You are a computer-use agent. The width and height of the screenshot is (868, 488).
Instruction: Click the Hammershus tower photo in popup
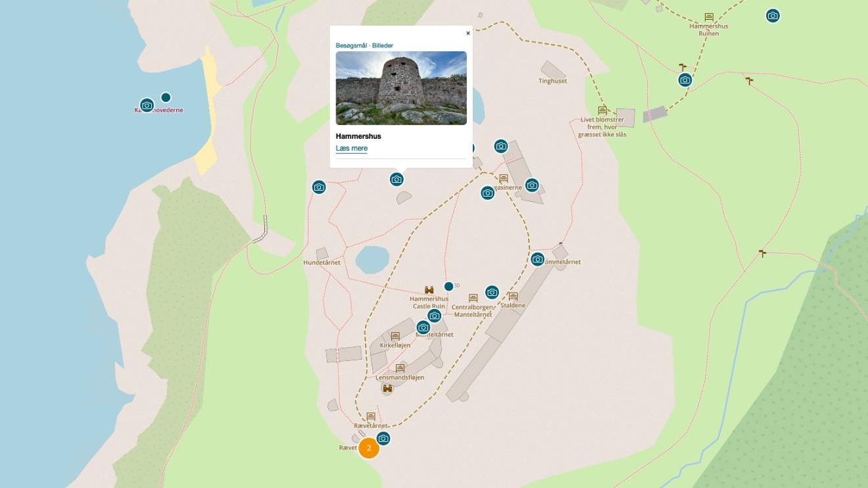(401, 88)
